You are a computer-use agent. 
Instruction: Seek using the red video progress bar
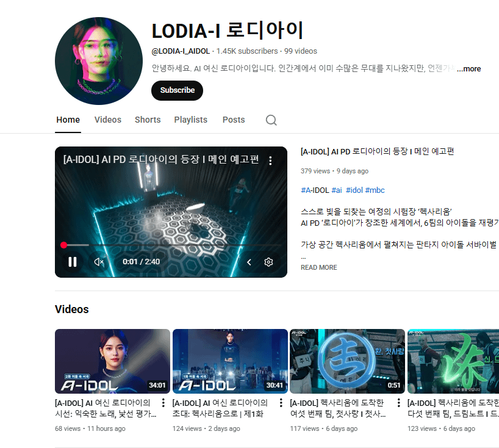coord(171,245)
